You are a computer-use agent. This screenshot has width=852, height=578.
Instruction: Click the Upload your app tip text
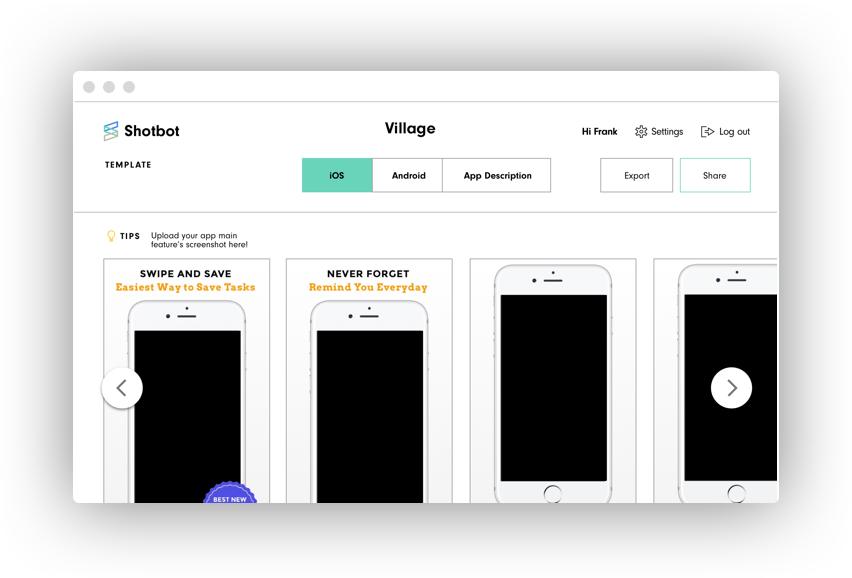pyautogui.click(x=199, y=240)
